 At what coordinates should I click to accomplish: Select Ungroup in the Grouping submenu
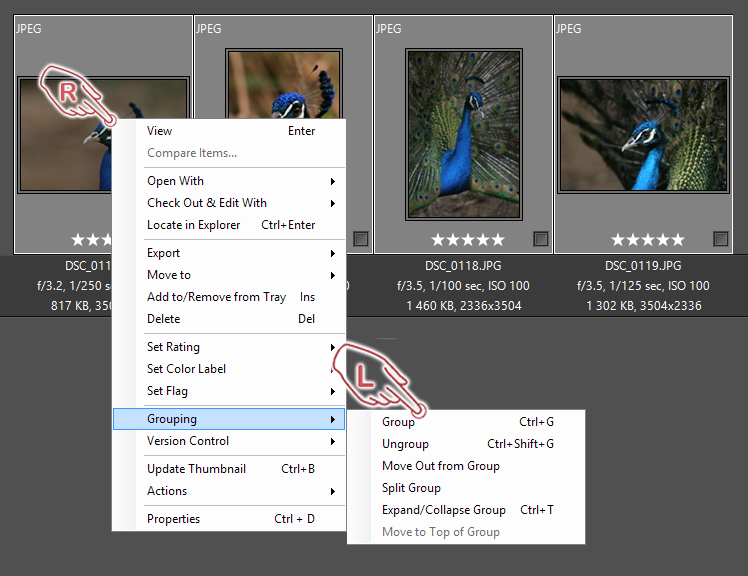coord(405,444)
